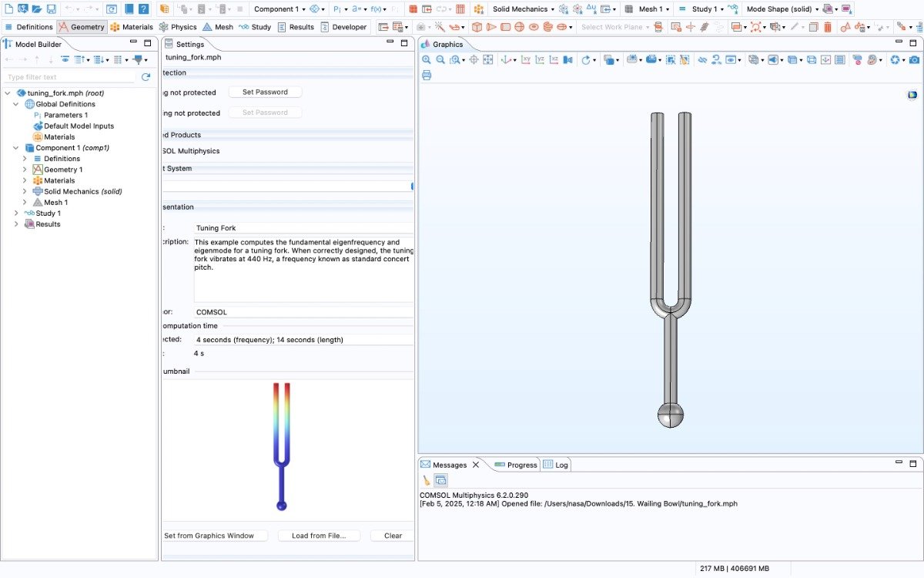Select the XY view icon
This screenshot has height=578, width=924.
coord(526,60)
